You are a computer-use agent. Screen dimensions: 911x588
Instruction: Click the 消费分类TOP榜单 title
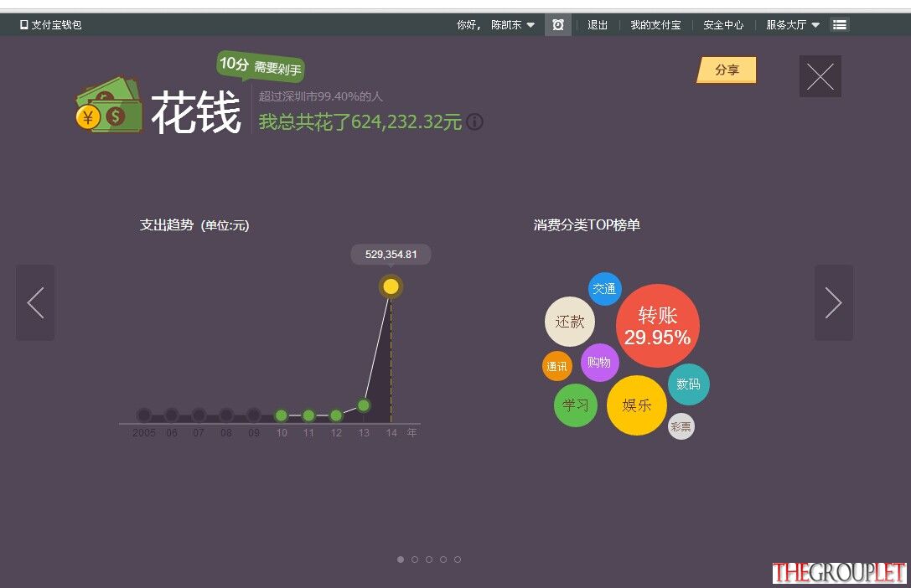[587, 225]
